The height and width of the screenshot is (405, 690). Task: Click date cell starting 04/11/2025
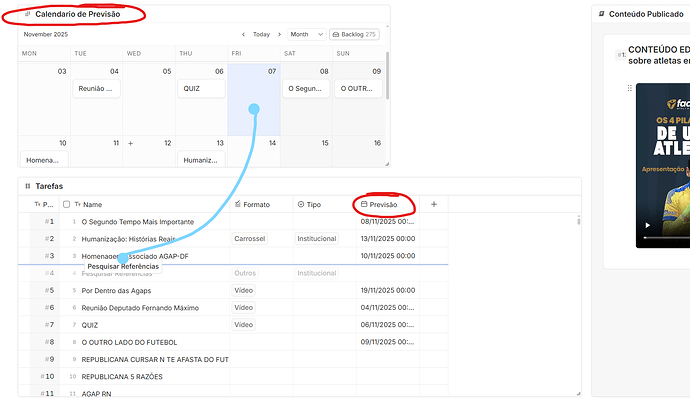[388, 307]
